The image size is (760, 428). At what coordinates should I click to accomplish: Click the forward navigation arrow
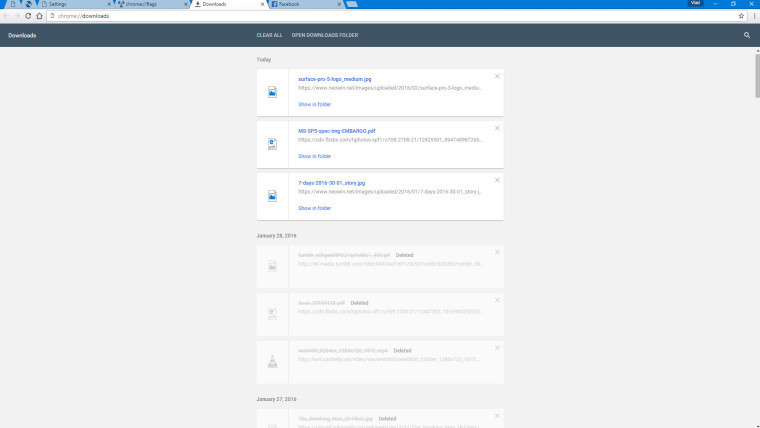[x=17, y=16]
